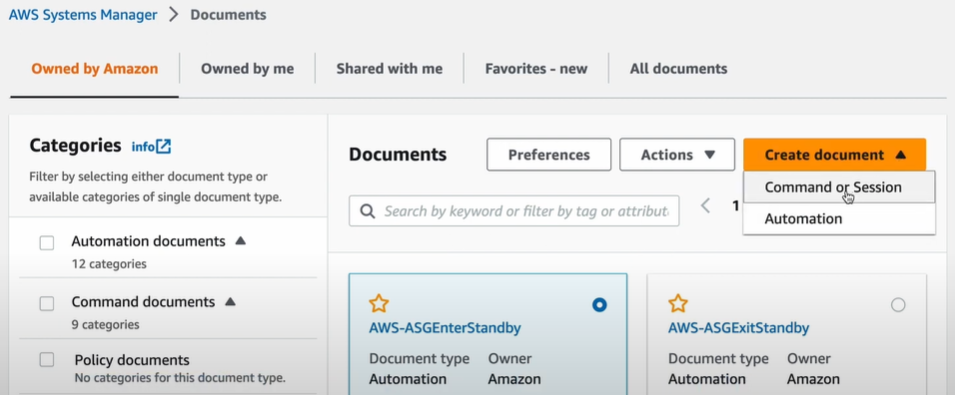Favorite the AWS-ASGEnterStandby document star

tap(379, 303)
